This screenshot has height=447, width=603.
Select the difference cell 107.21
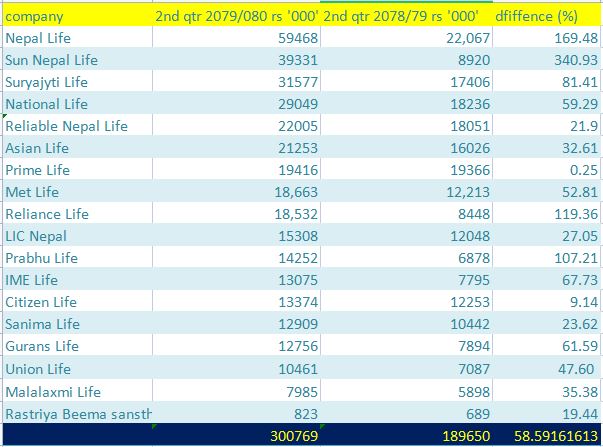click(x=546, y=257)
